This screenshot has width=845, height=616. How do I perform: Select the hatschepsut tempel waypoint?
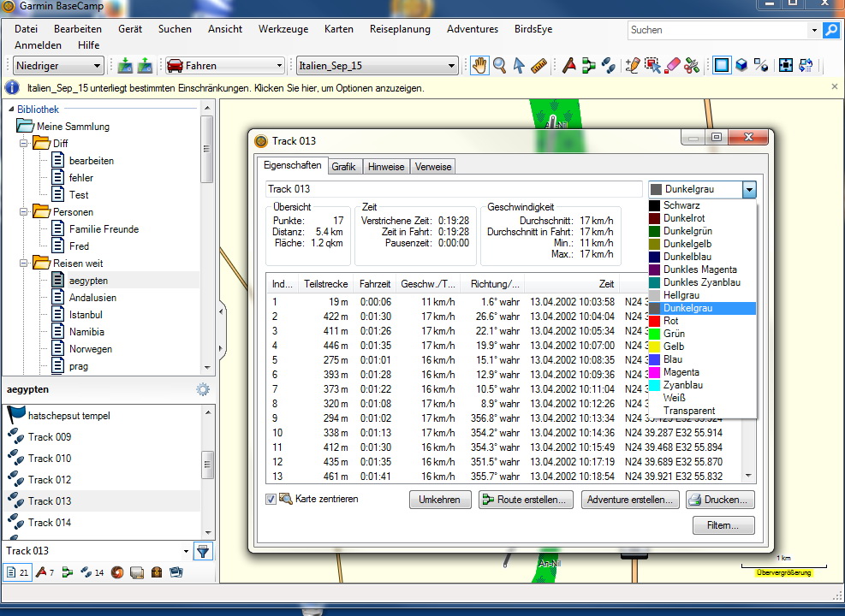click(x=69, y=416)
